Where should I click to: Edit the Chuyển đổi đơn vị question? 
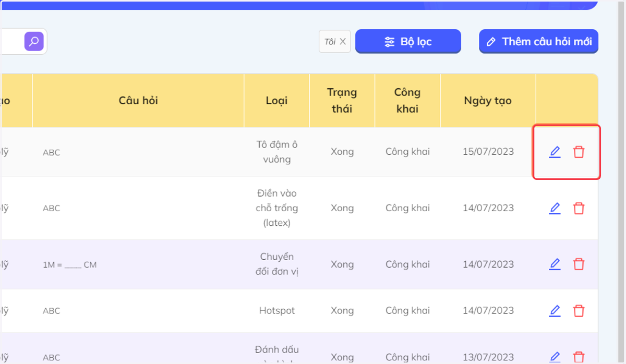pos(555,264)
